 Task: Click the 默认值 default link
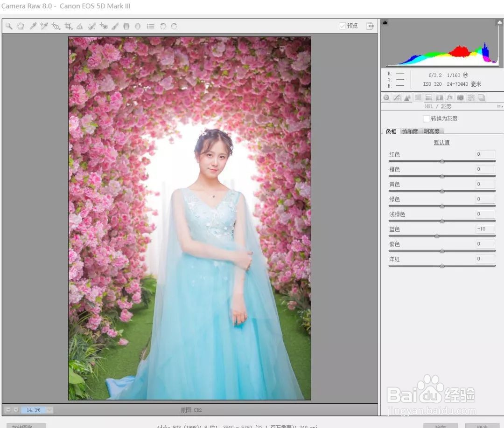click(441, 142)
